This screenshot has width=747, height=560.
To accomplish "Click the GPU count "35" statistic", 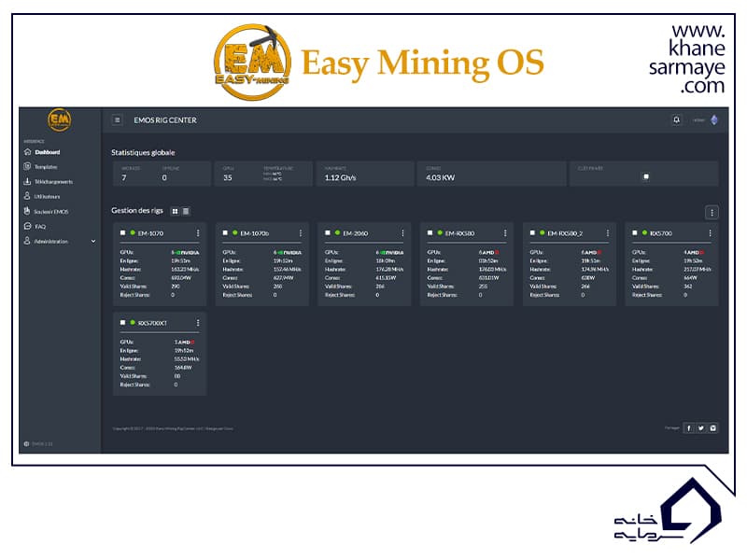I will click(228, 177).
